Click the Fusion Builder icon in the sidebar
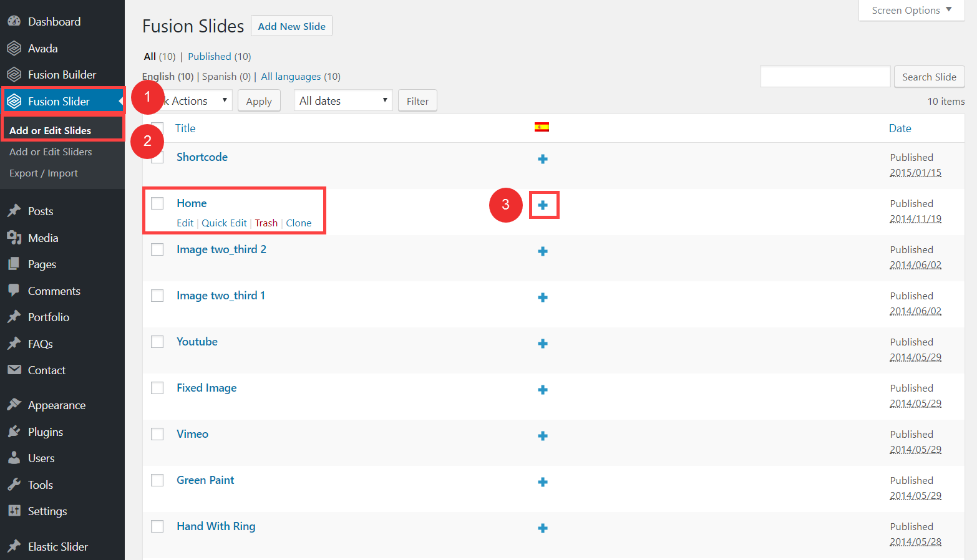977x560 pixels. (14, 74)
